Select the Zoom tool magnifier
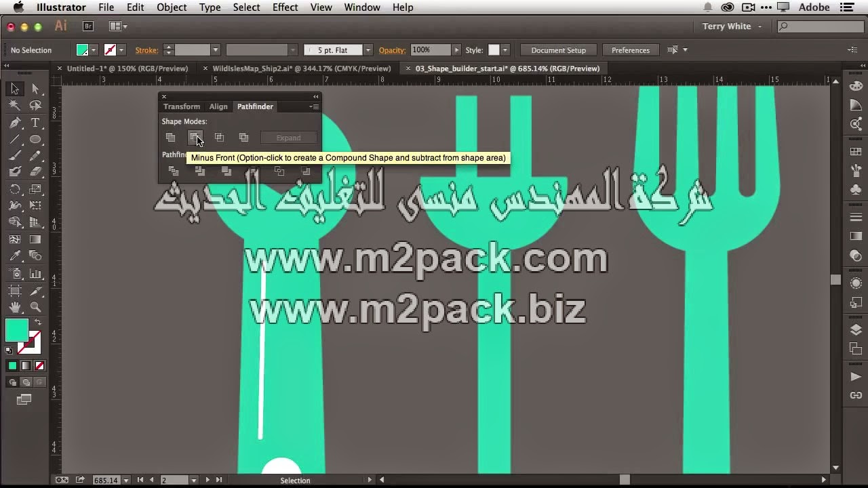This screenshot has height=488, width=868. (35, 308)
